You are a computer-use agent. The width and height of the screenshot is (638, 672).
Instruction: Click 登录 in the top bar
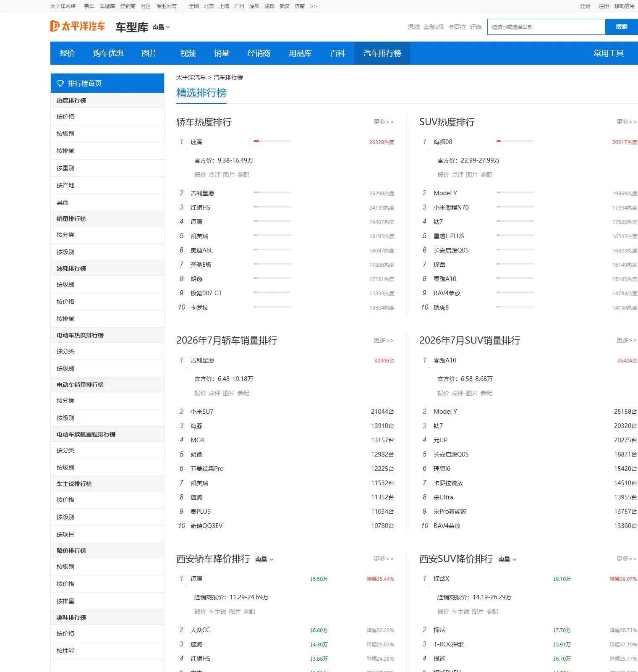[x=585, y=6]
